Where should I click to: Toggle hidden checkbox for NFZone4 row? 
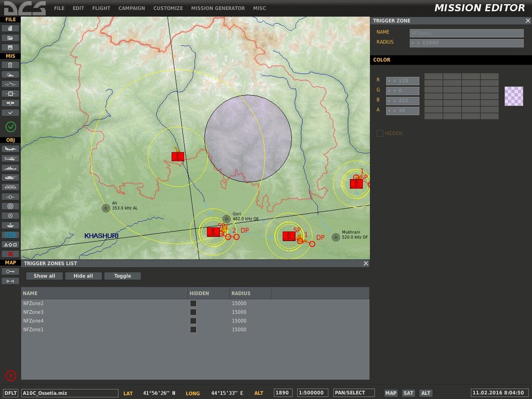click(x=193, y=321)
